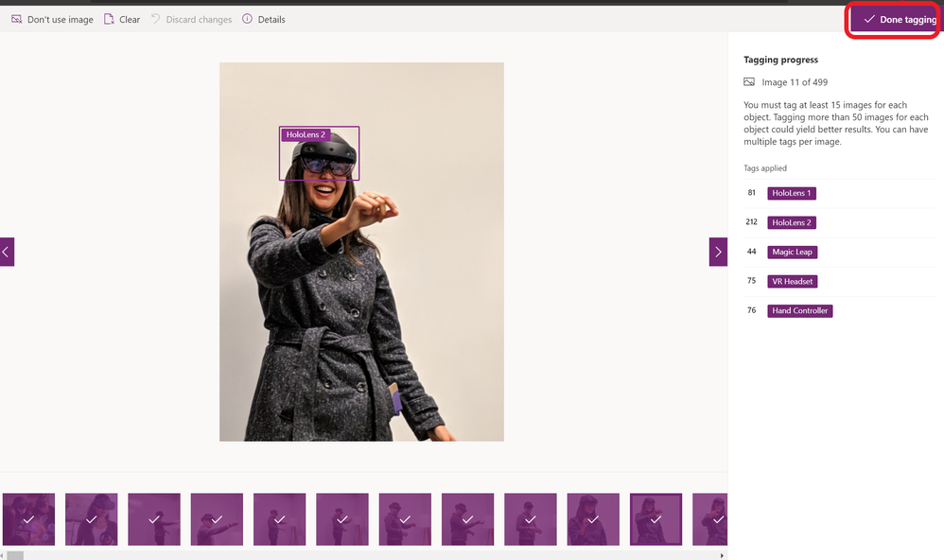The width and height of the screenshot is (944, 560).
Task: Click the Discard changes undo icon
Action: (x=155, y=19)
